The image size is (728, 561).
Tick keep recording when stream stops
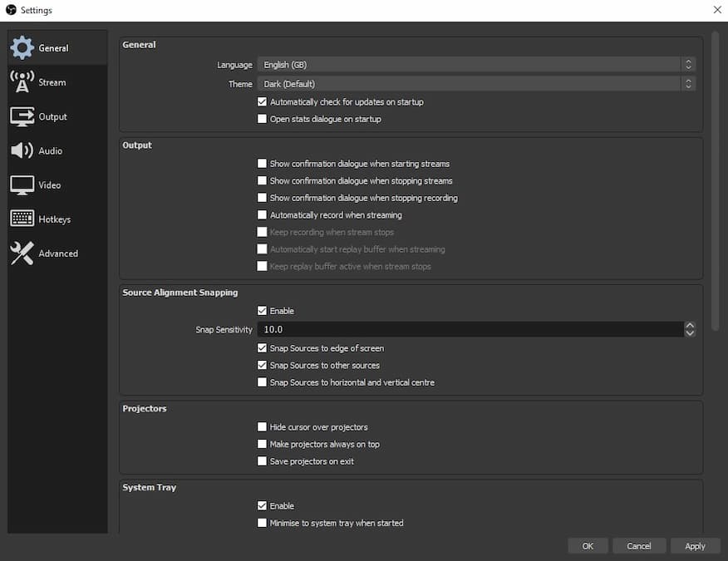pyautogui.click(x=262, y=232)
